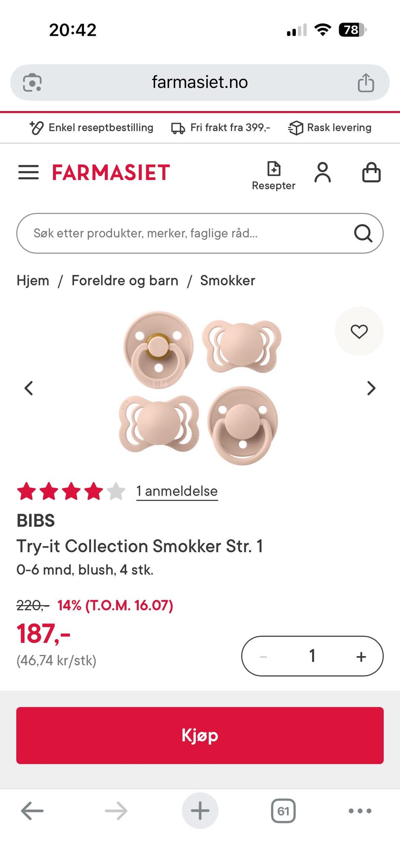This screenshot has width=400, height=868.
Task: Open the hamburger navigation menu
Action: 28,172
